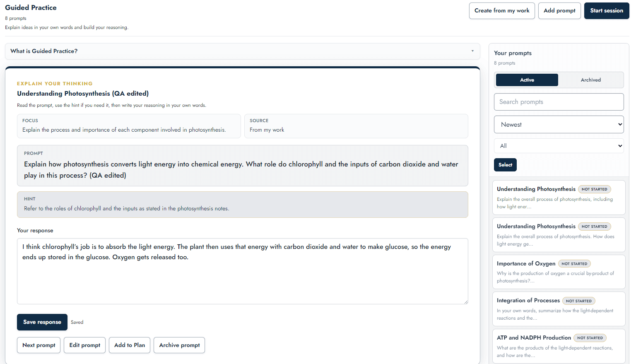The height and width of the screenshot is (364, 636).
Task: Open the All status filter dropdown
Action: coord(559,146)
